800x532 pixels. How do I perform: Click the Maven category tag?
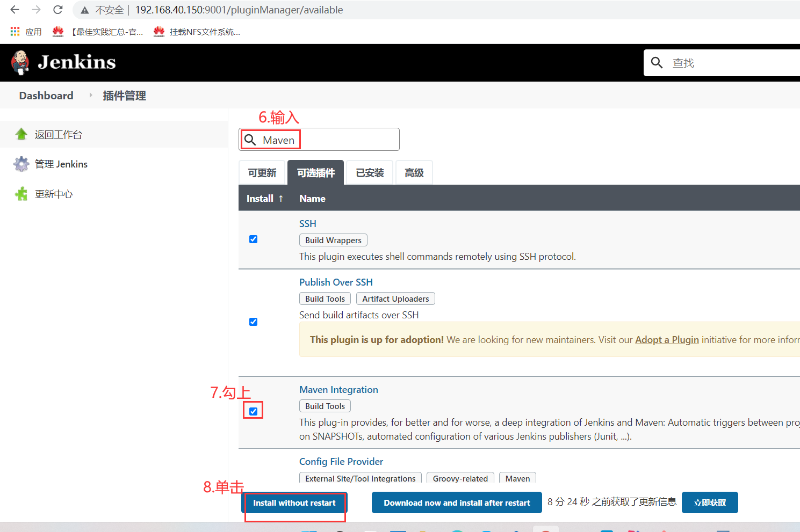(517, 478)
